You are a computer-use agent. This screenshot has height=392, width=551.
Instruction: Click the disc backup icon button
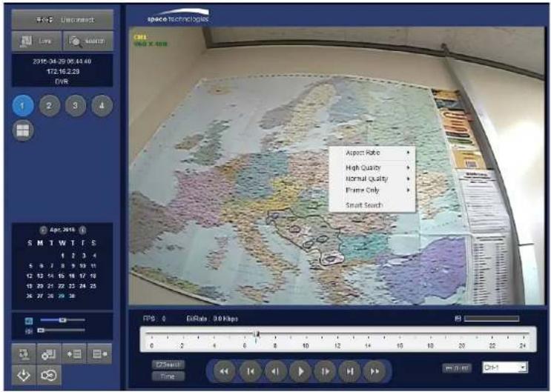[x=49, y=375]
